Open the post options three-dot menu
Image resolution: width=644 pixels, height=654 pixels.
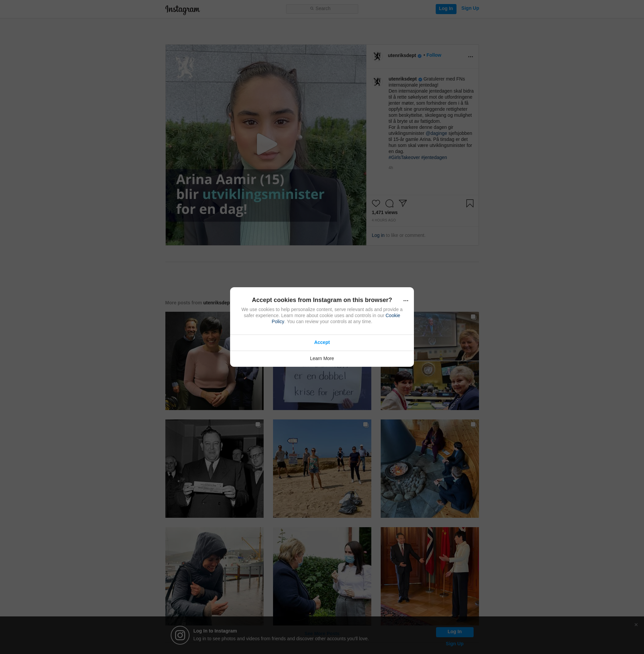point(470,57)
